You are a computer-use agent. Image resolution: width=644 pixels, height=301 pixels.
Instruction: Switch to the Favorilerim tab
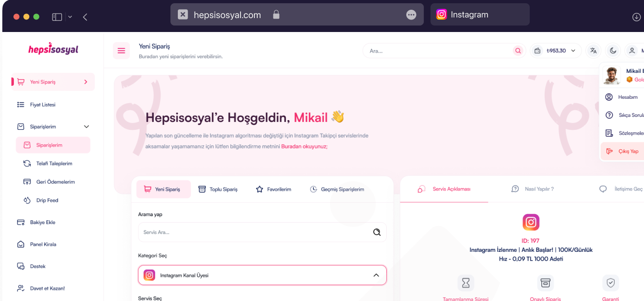coord(273,189)
